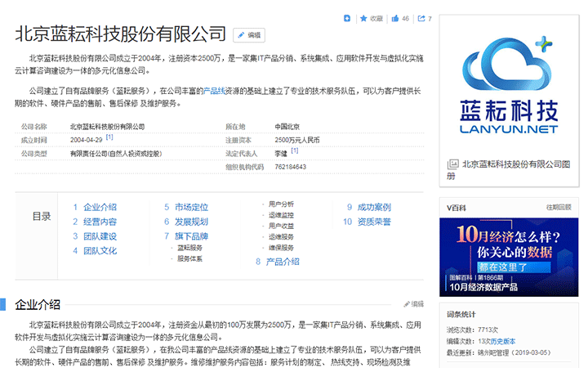
Task: Open the 蓝耘服务 subsection link
Action: (189, 248)
